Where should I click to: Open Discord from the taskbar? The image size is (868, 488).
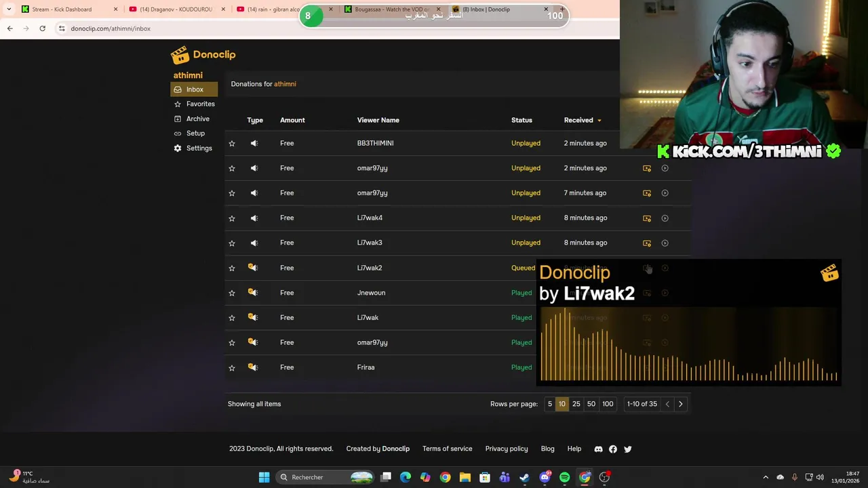545,477
